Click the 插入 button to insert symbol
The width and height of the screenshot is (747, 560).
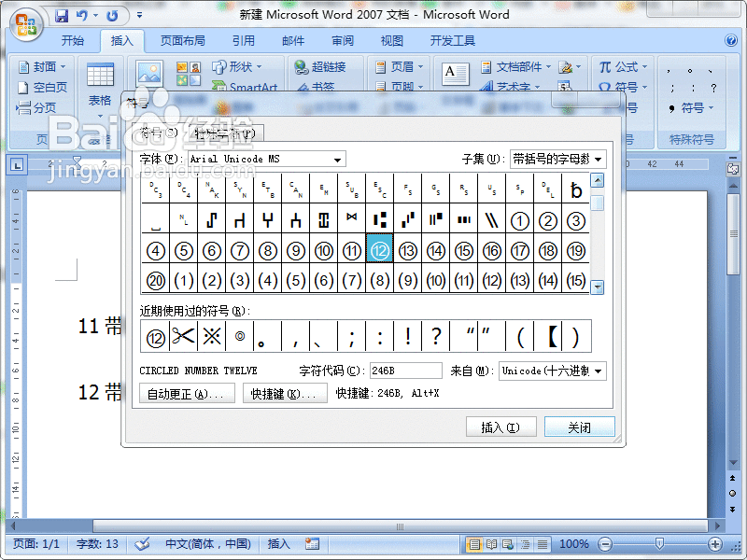pos(502,427)
